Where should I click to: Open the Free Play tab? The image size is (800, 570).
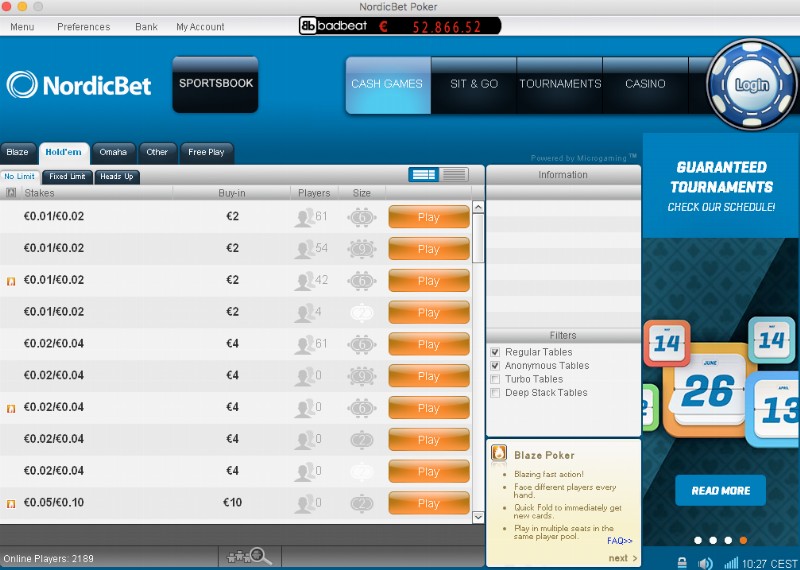click(207, 153)
